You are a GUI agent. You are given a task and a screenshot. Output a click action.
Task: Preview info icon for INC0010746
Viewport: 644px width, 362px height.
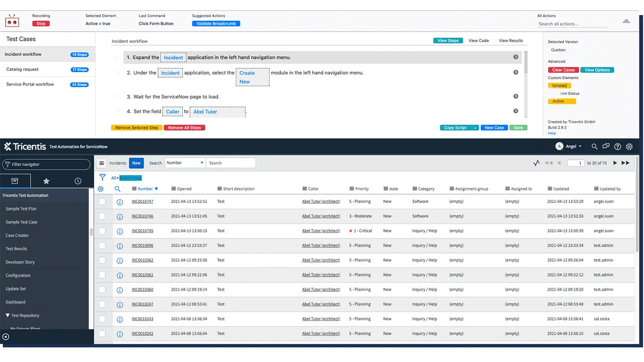[120, 216]
